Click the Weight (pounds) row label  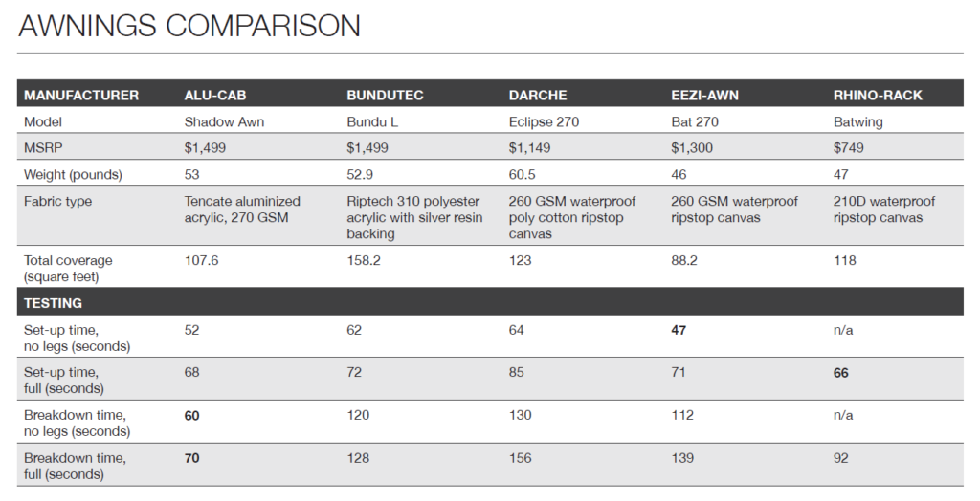click(x=73, y=175)
